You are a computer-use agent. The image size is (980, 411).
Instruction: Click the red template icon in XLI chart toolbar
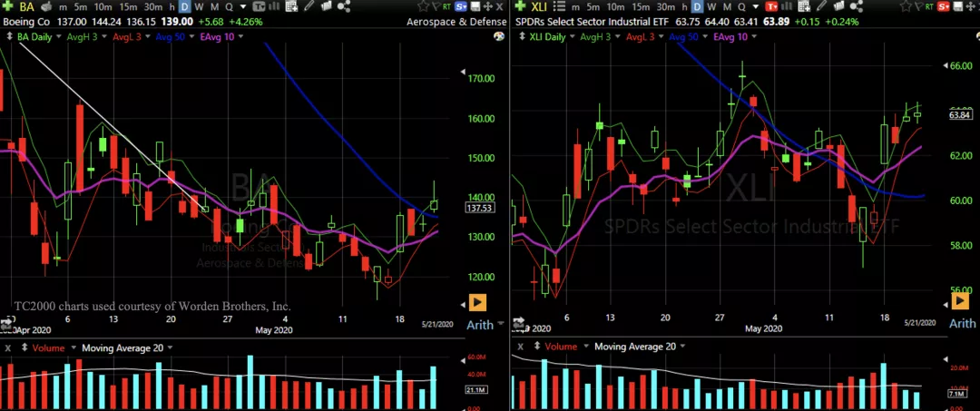772,6
